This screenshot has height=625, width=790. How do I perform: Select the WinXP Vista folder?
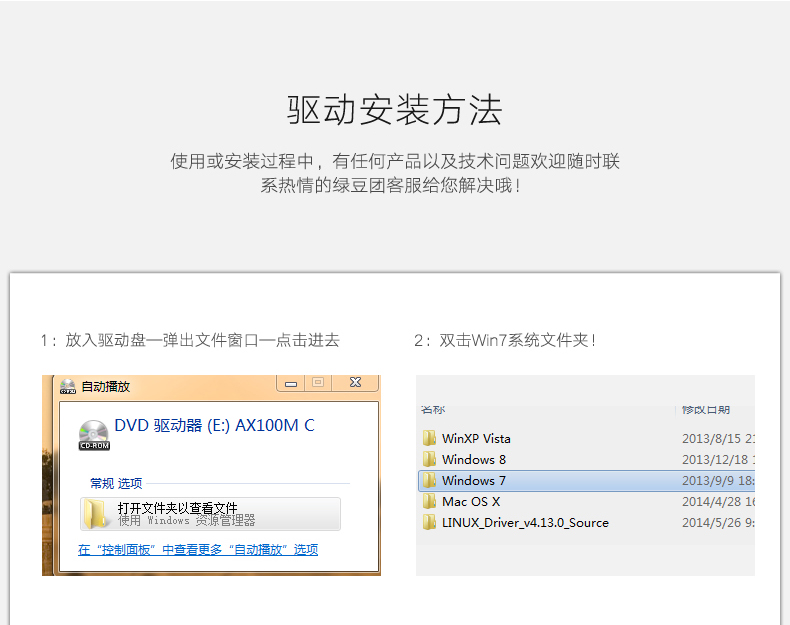click(x=476, y=439)
